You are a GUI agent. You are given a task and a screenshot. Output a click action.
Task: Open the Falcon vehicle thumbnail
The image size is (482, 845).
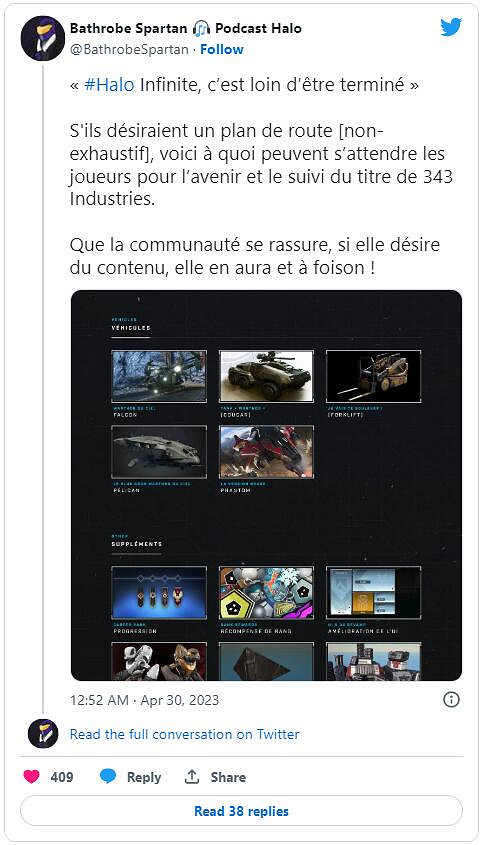pos(159,376)
